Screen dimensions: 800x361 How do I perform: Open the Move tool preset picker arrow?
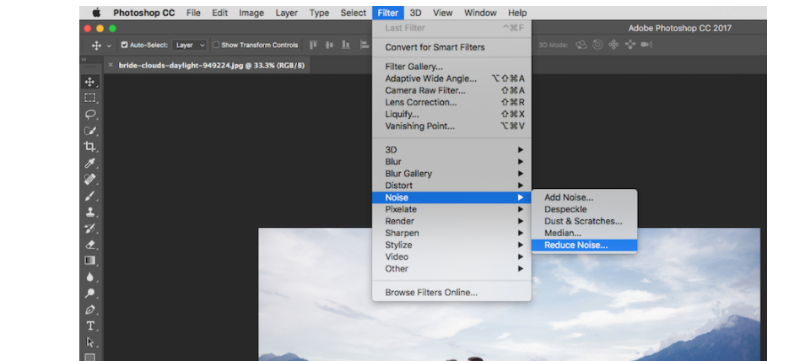coord(109,45)
